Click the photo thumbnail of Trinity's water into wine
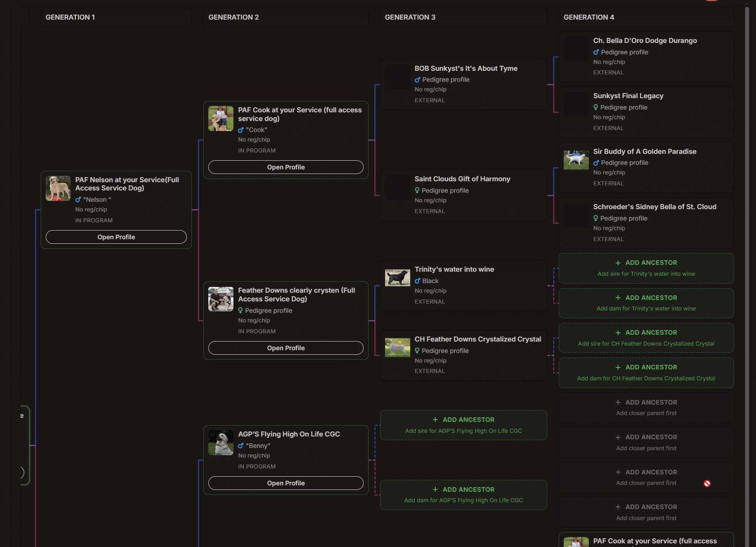Viewport: 756px width, 547px height. (397, 277)
